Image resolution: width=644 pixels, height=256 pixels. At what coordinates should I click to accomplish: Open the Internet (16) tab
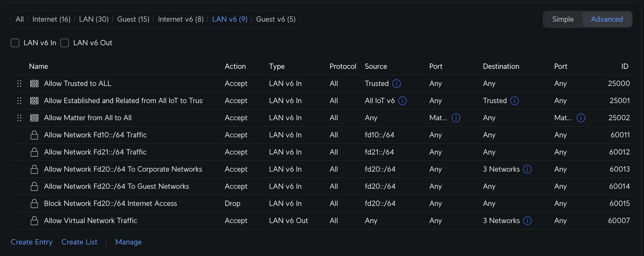(51, 19)
